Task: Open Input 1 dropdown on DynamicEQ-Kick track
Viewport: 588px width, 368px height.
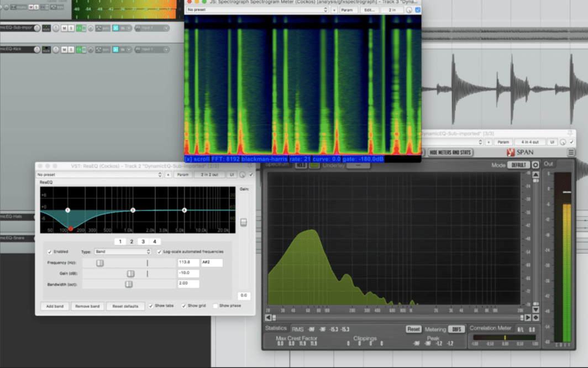Action: click(x=152, y=50)
